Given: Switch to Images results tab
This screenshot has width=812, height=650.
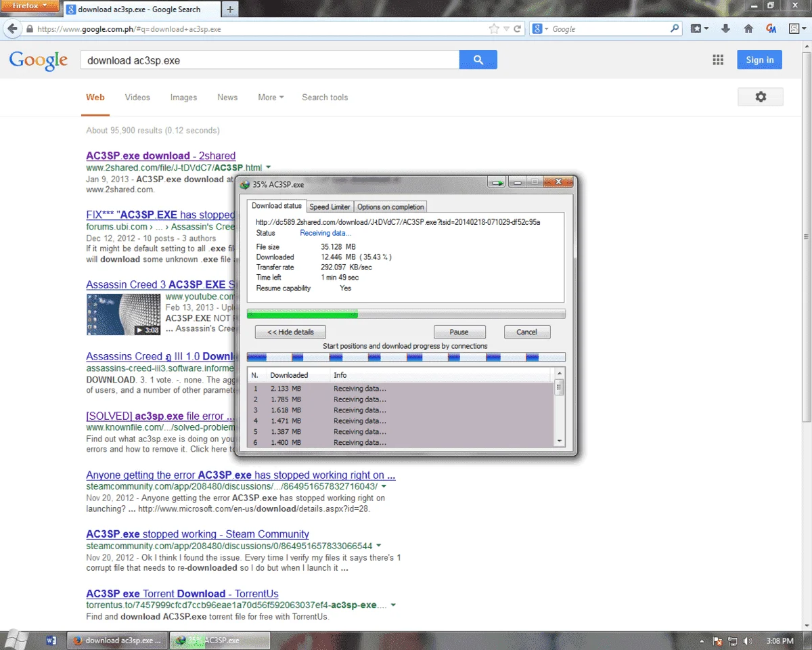Looking at the screenshot, I should tap(183, 97).
